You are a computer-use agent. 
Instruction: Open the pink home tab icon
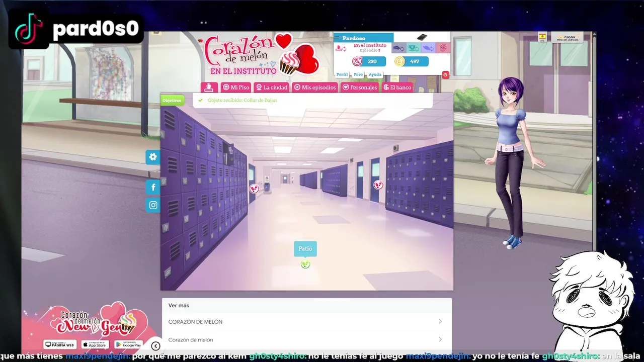[209, 87]
